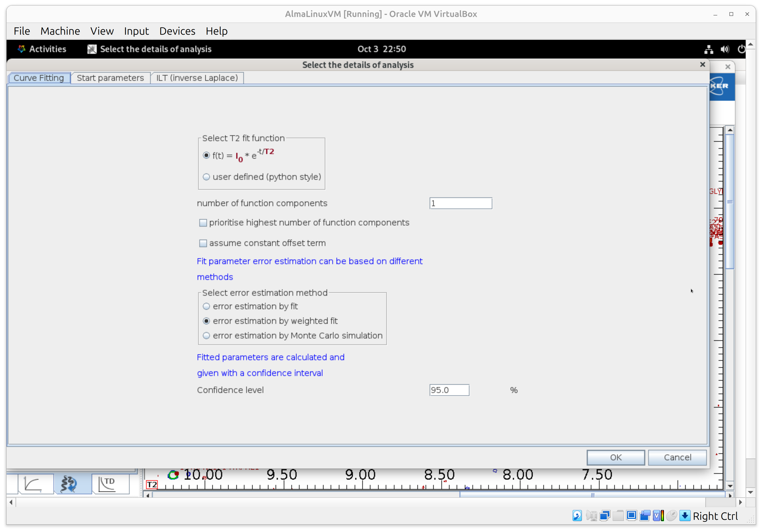Select error estimation by fit option
This screenshot has height=532, width=762.
(x=206, y=306)
